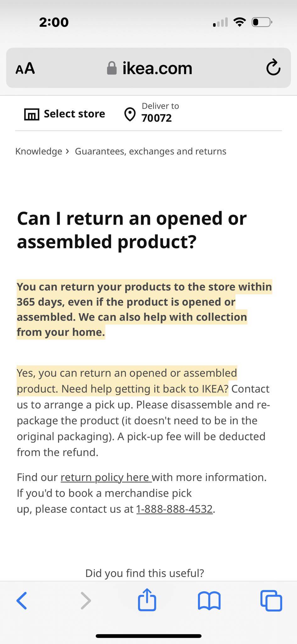Viewport: 297px width, 644px height.
Task: Show all open tabs in Safari
Action: click(271, 601)
